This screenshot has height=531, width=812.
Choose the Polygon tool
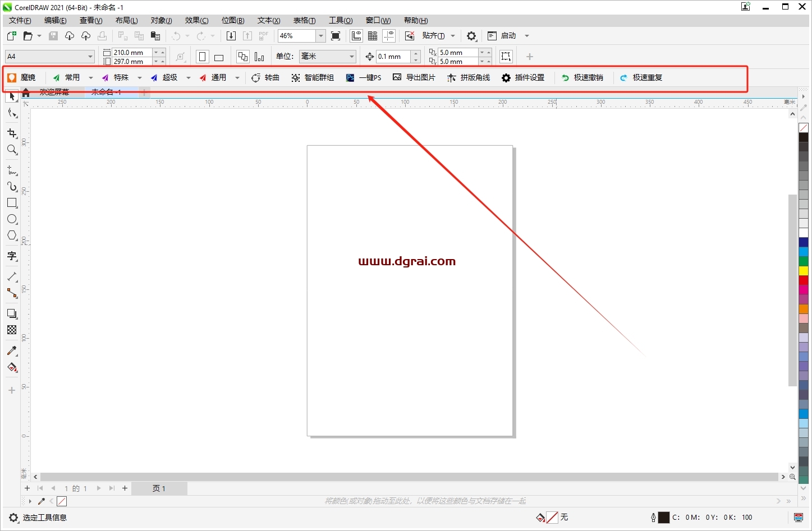12,236
